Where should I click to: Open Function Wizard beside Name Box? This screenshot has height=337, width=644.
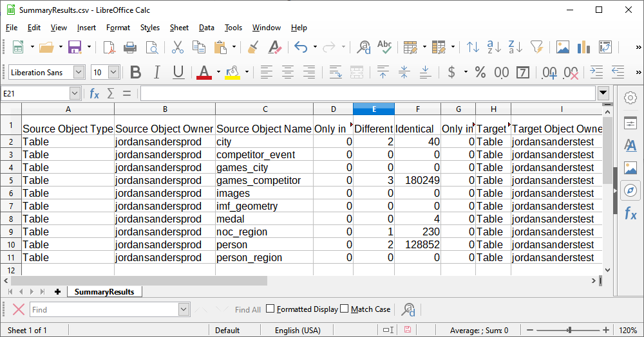tap(95, 94)
